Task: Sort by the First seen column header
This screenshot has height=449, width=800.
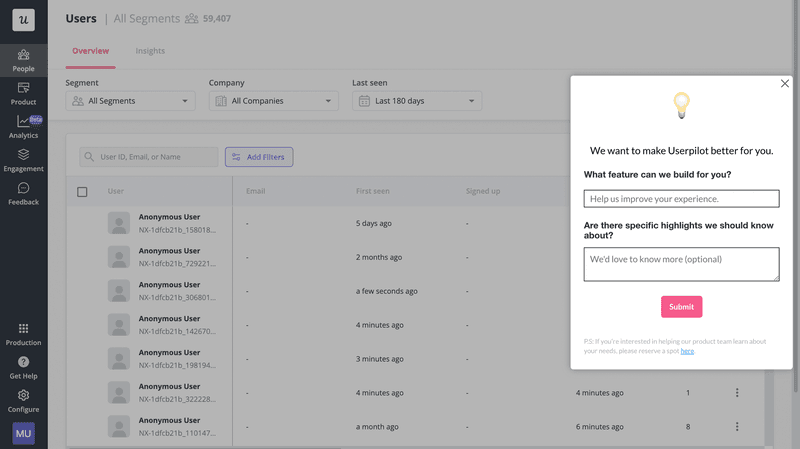Action: point(373,191)
